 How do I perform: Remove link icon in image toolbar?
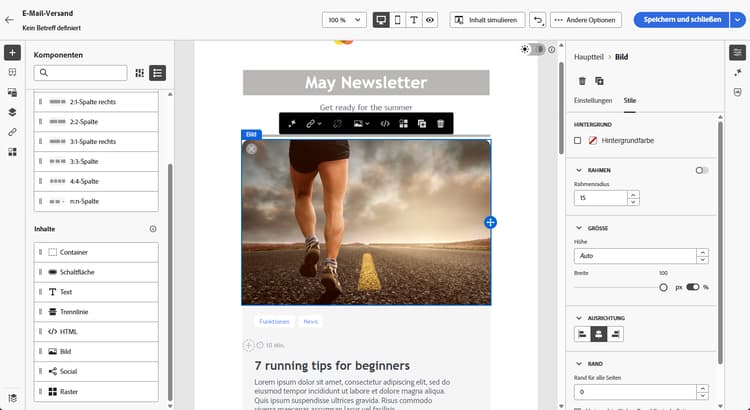click(x=337, y=123)
